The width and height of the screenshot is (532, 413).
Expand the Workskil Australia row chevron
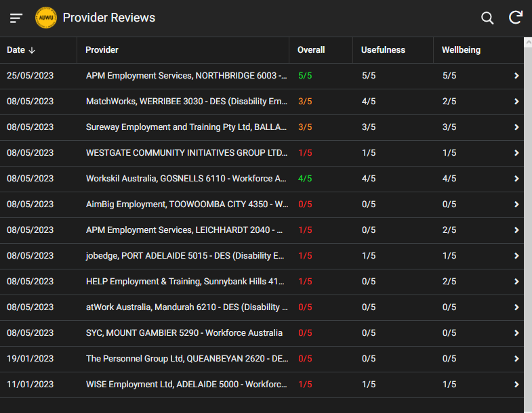516,179
